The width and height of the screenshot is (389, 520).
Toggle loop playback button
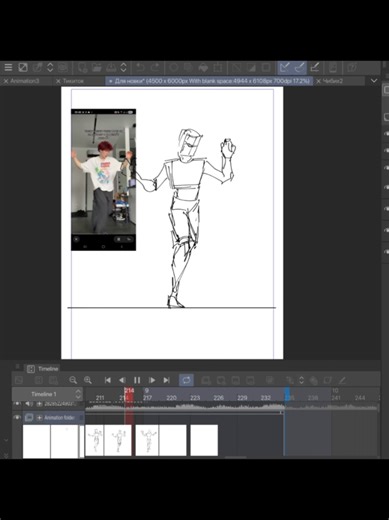pyautogui.click(x=186, y=380)
